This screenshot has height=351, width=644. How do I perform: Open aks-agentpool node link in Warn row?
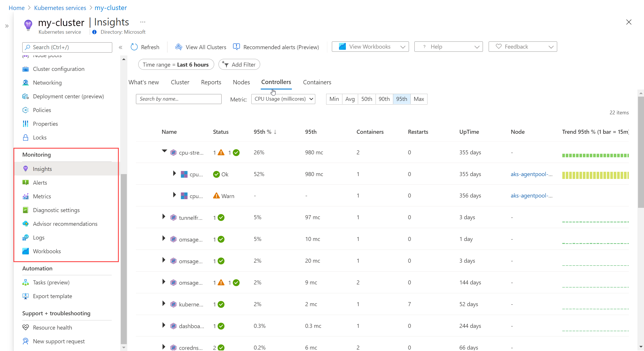point(531,196)
